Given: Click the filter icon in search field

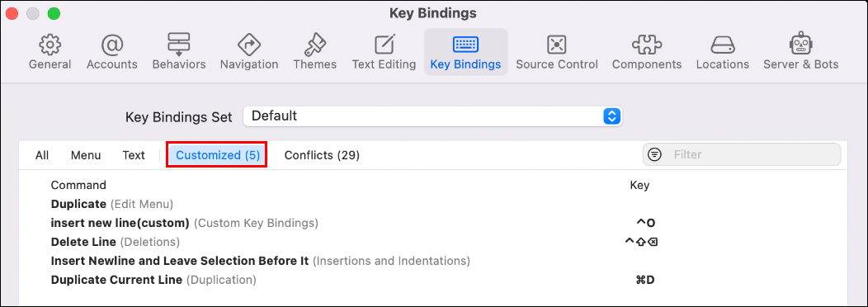Looking at the screenshot, I should 655,154.
